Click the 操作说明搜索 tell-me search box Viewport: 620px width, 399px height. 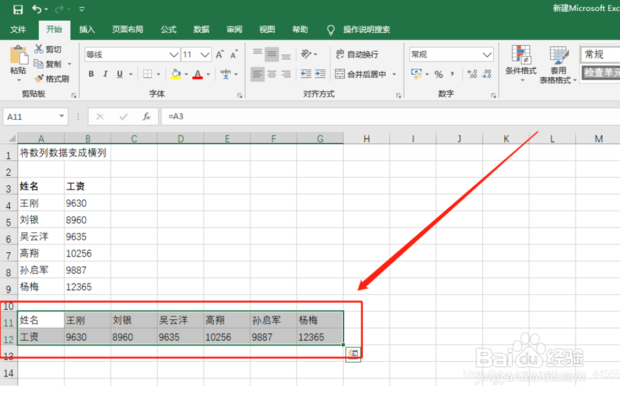(366, 30)
